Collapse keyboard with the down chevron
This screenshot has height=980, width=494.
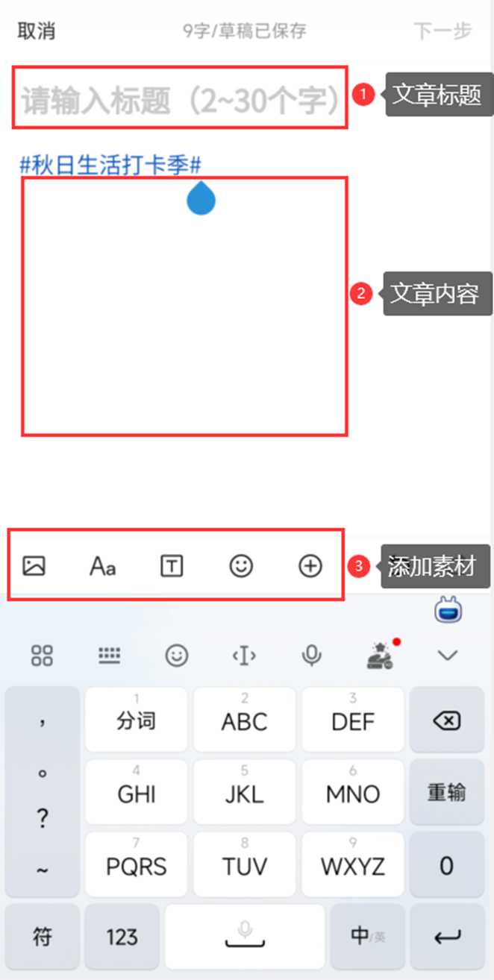(447, 656)
